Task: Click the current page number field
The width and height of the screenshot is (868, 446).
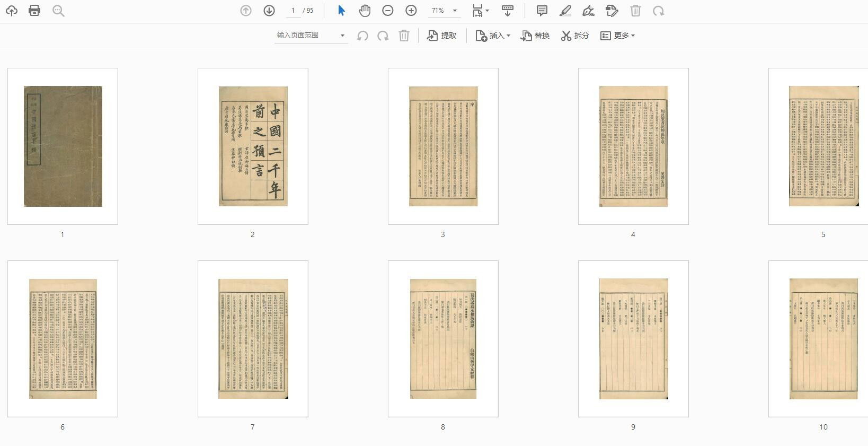Action: (293, 11)
